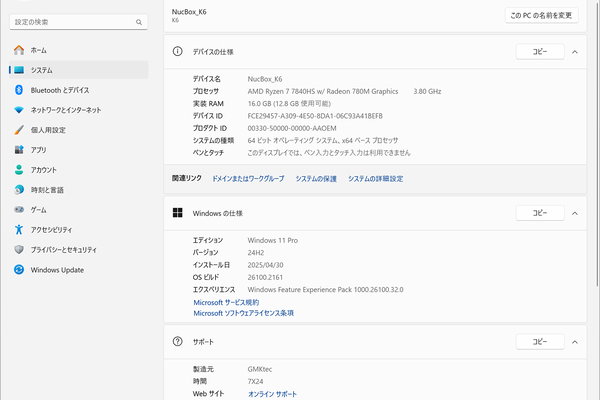Viewport: 600px width, 400px height.
Task: Select the アカウント account icon
Action: pyautogui.click(x=19, y=170)
